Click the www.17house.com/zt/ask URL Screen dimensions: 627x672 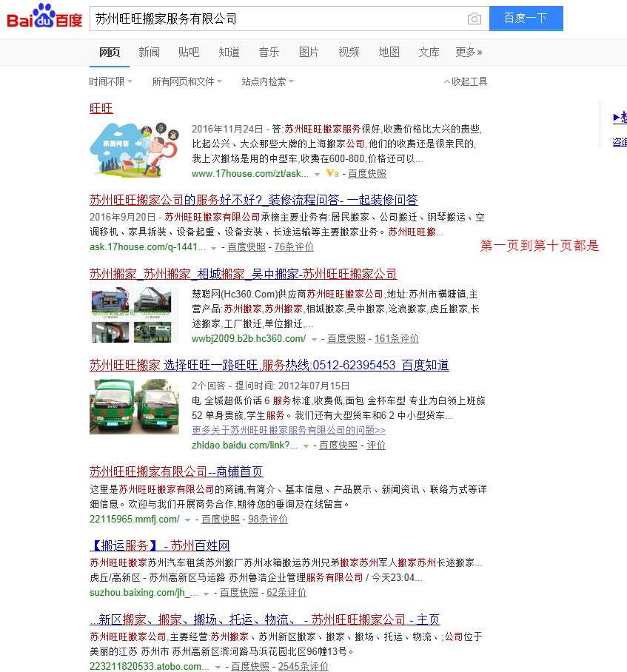(250, 174)
